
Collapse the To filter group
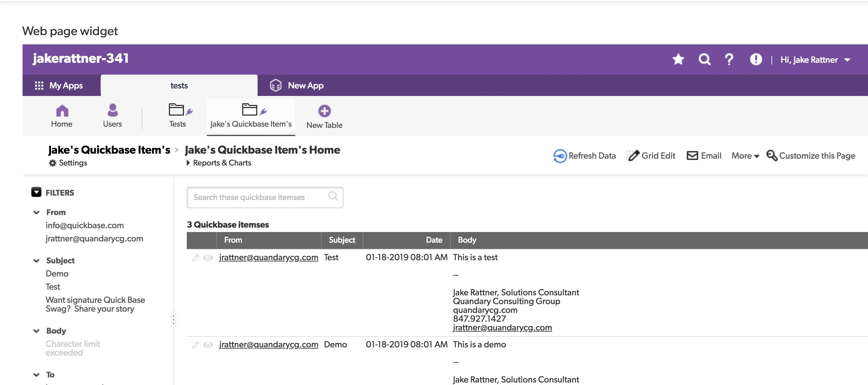click(x=36, y=375)
